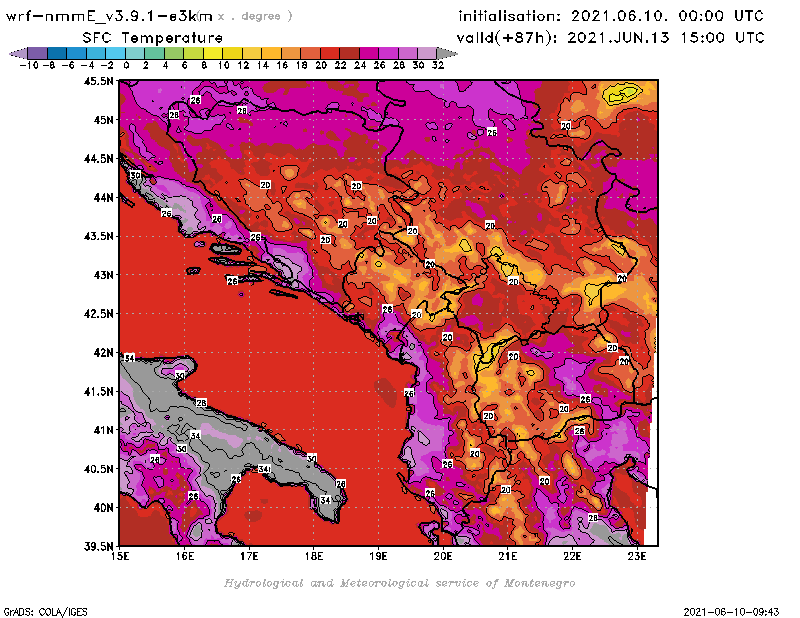
Task: Click the 'GrADS: COLA/IGES' credit text
Action: [x=45, y=612]
